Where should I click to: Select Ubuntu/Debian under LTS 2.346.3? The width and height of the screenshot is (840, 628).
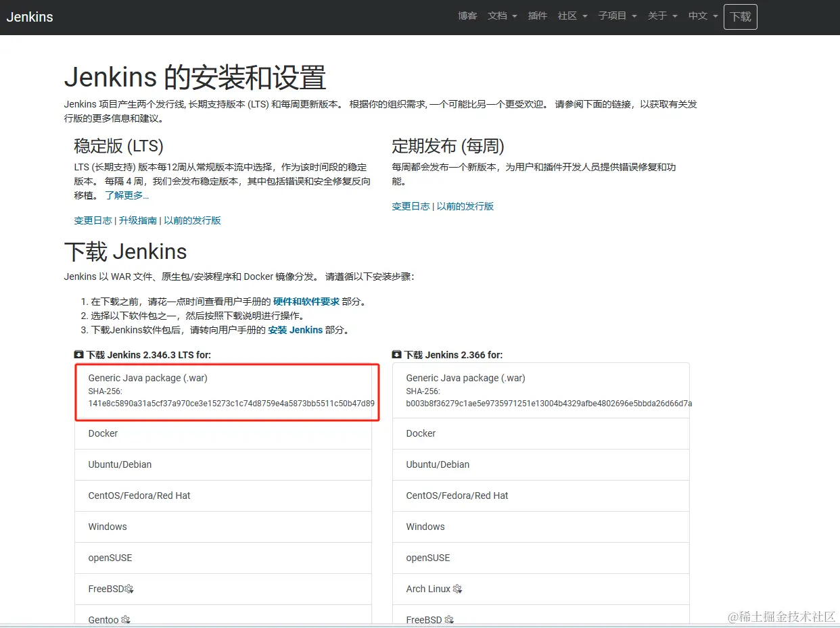[x=223, y=464]
